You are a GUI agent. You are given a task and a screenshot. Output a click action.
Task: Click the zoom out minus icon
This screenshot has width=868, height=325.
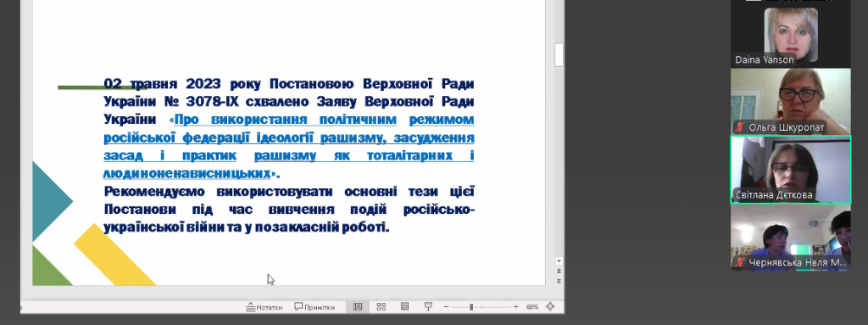click(x=446, y=306)
